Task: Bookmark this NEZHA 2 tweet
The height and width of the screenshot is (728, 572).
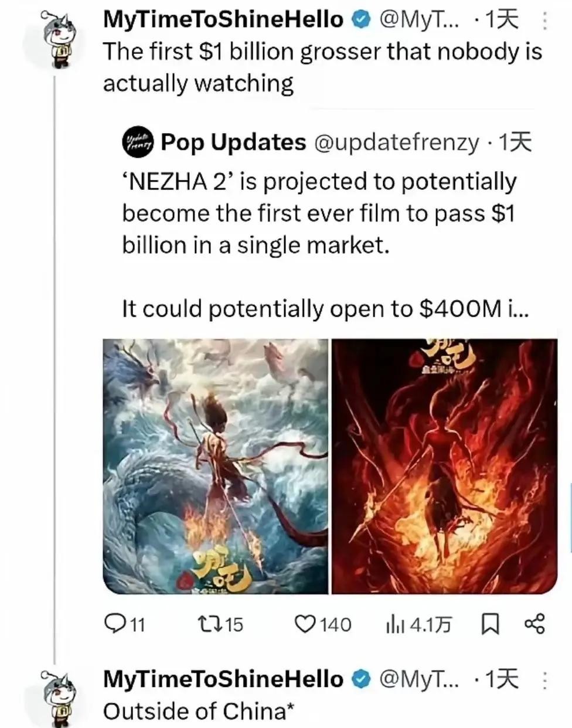Action: pyautogui.click(x=490, y=624)
